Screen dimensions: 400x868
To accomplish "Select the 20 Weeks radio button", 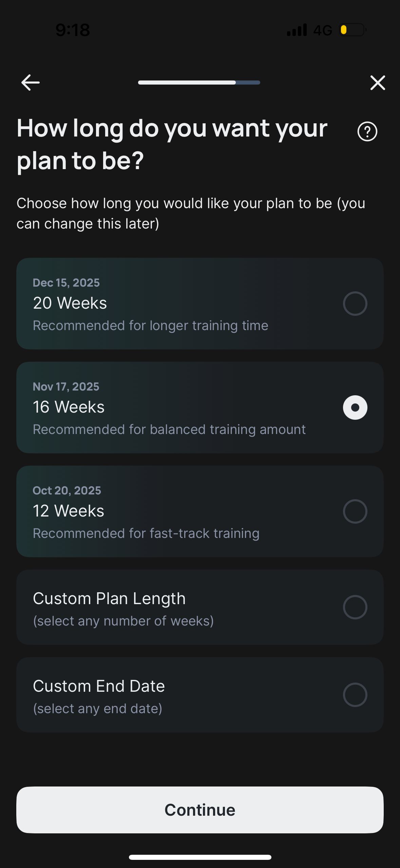I will (x=355, y=304).
